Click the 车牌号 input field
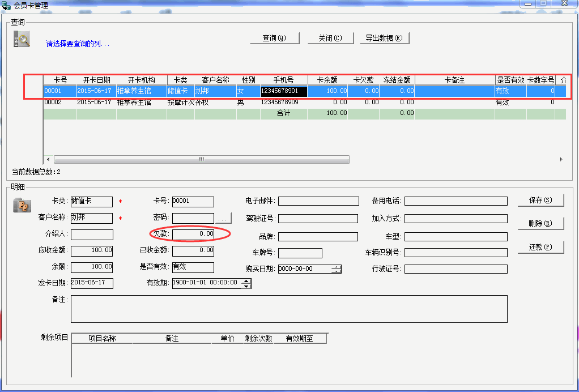This screenshot has width=579, height=392. (300, 253)
